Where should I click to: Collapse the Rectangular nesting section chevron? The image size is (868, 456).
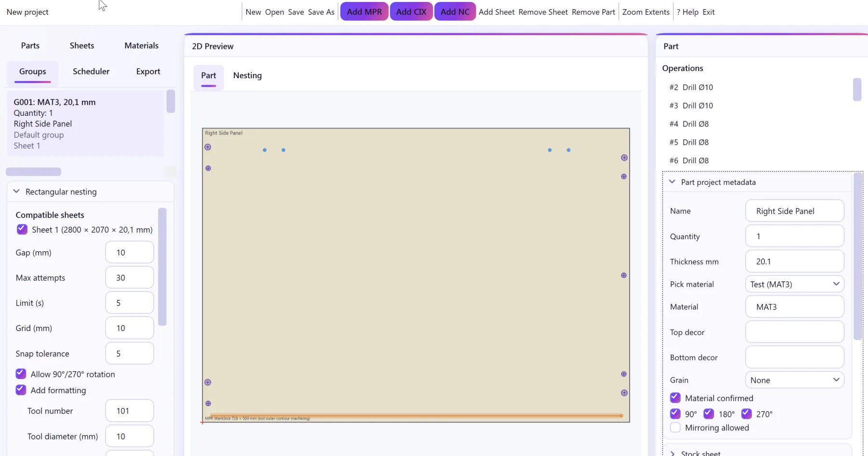click(16, 192)
